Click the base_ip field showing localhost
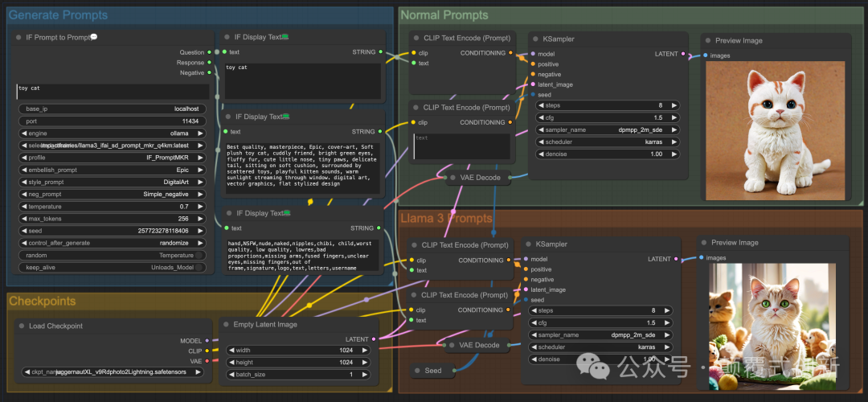The width and height of the screenshot is (868, 402). point(113,109)
